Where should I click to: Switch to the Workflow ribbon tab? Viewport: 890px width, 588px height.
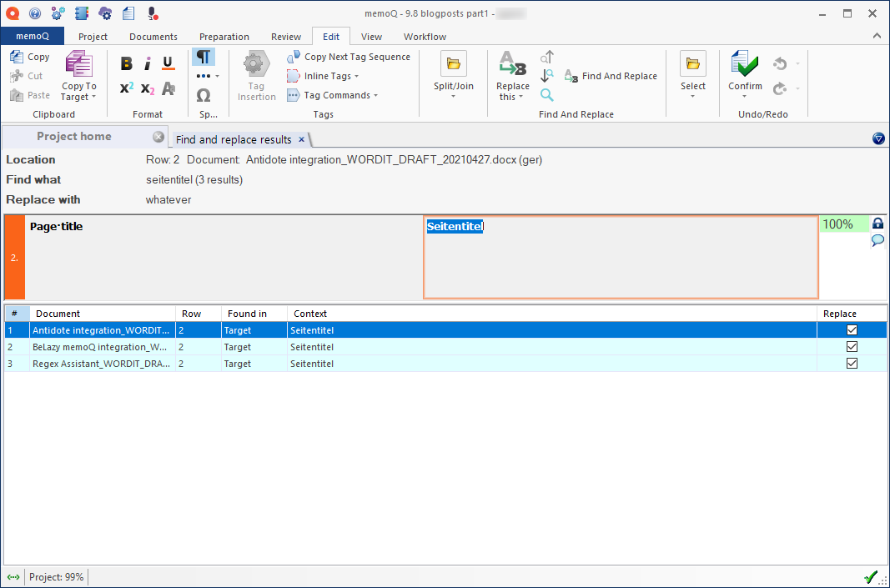[x=424, y=37]
